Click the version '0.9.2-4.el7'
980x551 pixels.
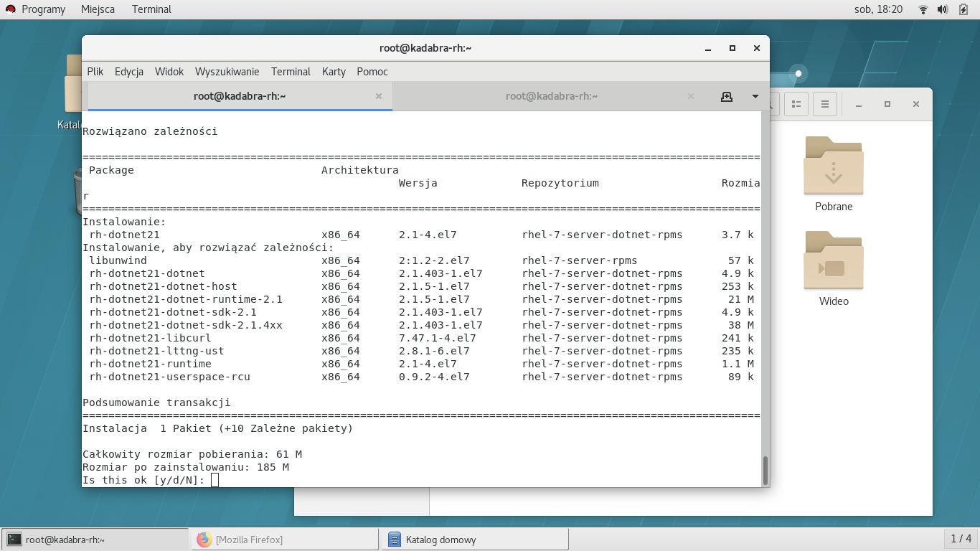(434, 377)
